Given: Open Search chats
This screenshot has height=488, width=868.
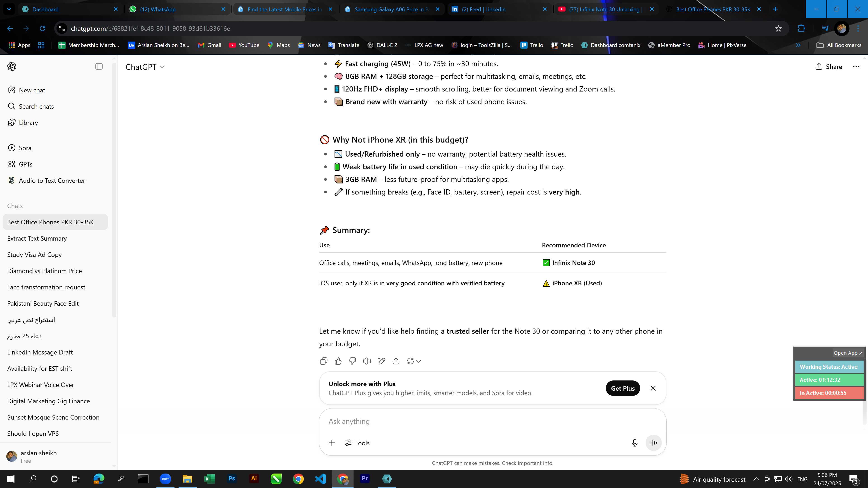Looking at the screenshot, I should [56, 106].
